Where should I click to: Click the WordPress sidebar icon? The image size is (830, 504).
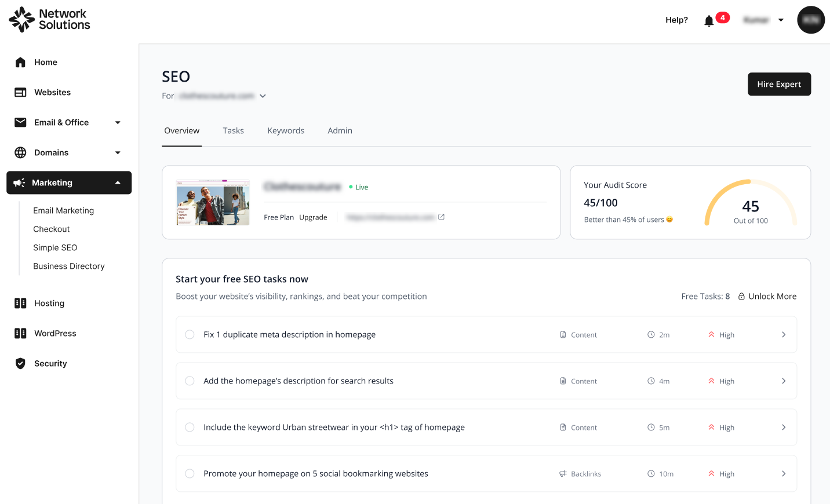coord(20,333)
